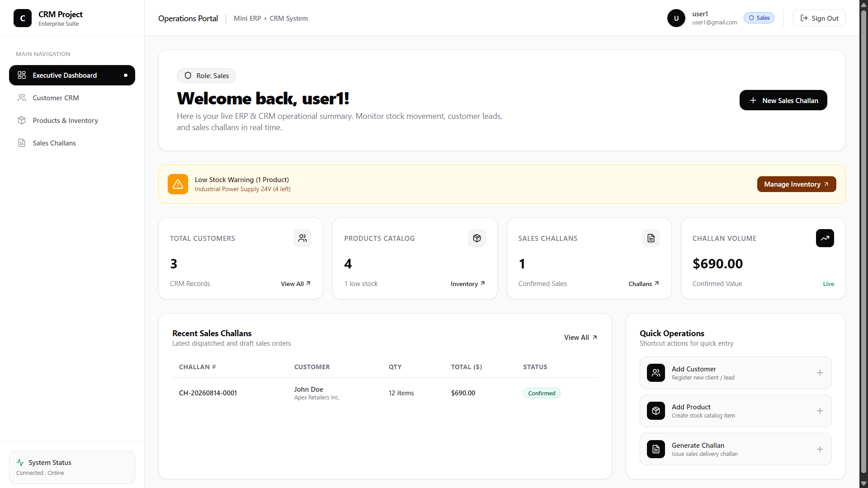
Task: Click challan number CH-20260814-0001
Action: [208, 393]
